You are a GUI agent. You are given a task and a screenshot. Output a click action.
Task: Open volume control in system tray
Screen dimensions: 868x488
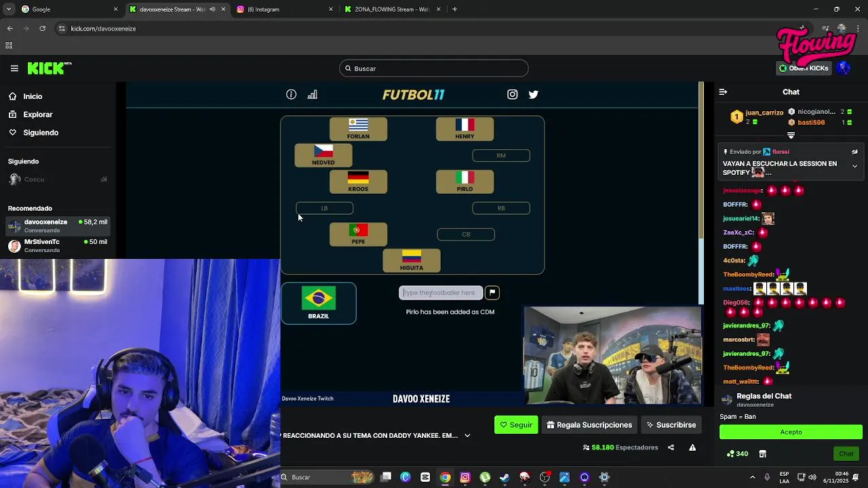click(812, 477)
